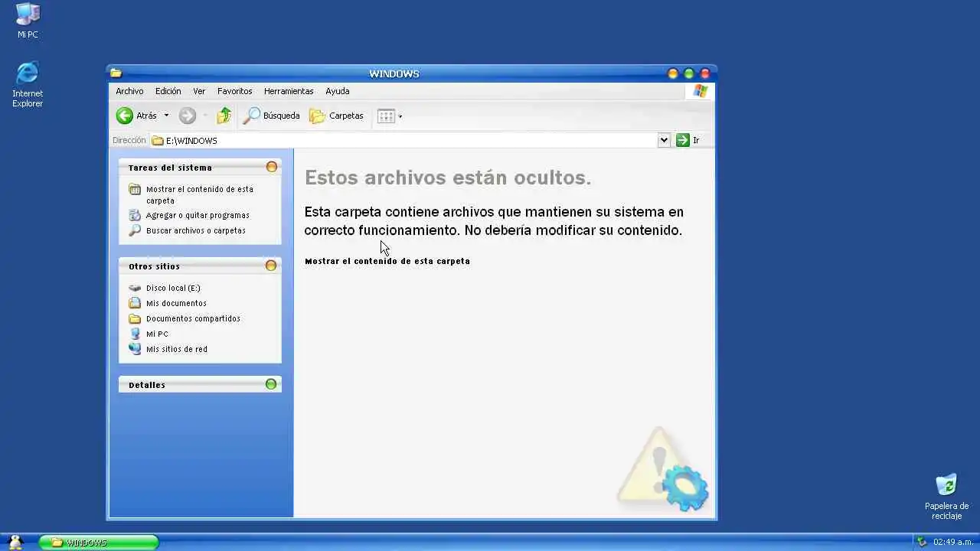Click the E:\WINDOWS address field
980x551 pixels.
(404, 141)
